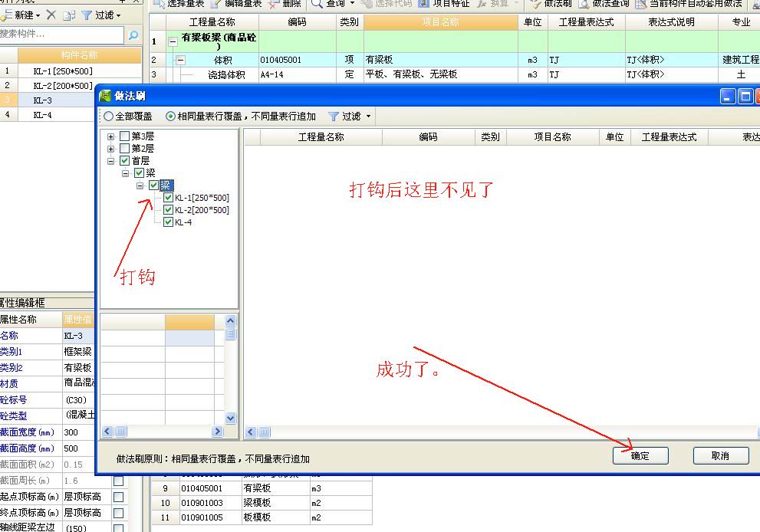Click scroll-left arrow under dialog's right table
The width and height of the screenshot is (760, 532).
251,432
